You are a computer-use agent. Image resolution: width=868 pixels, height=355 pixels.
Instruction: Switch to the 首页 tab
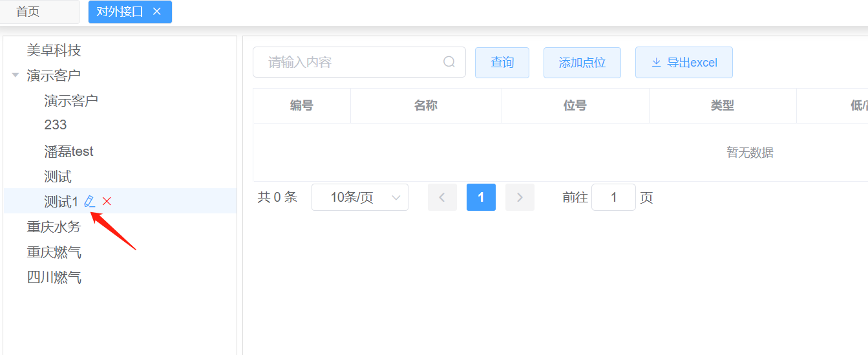pos(28,12)
